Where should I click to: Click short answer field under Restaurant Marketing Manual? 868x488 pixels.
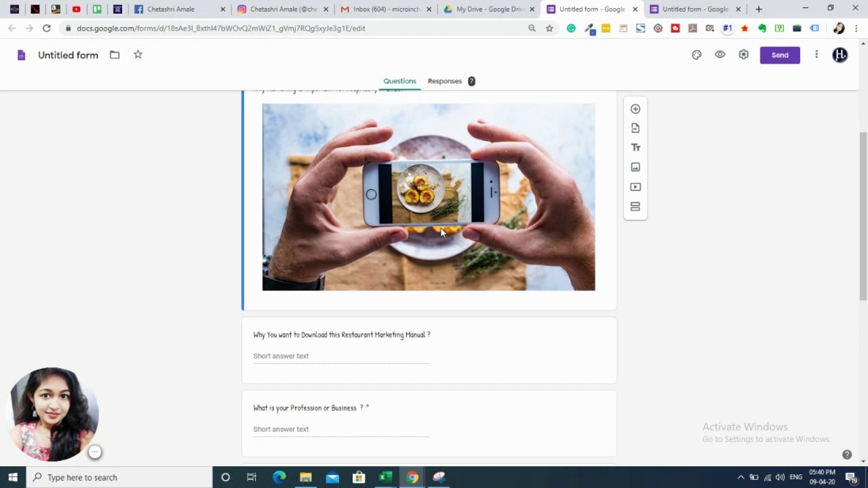[x=341, y=357]
